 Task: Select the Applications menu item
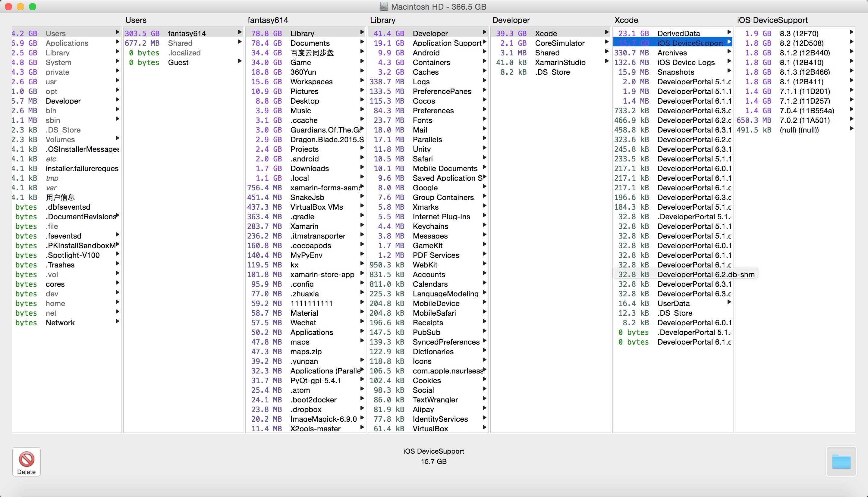68,43
